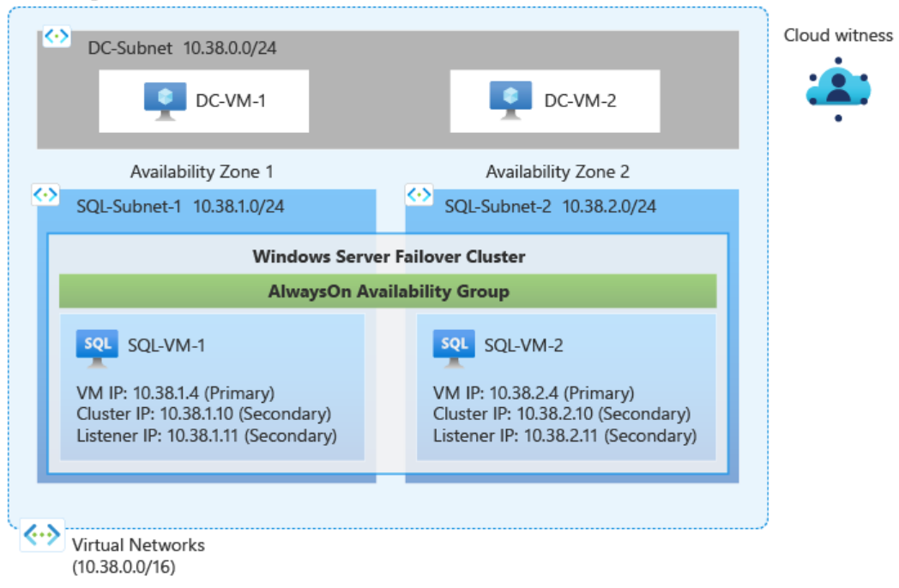Screen dimensions: 899x588
Task: Click 'Cluster IP: 10.38.1.10 (Secondary)' text
Action: point(203,414)
